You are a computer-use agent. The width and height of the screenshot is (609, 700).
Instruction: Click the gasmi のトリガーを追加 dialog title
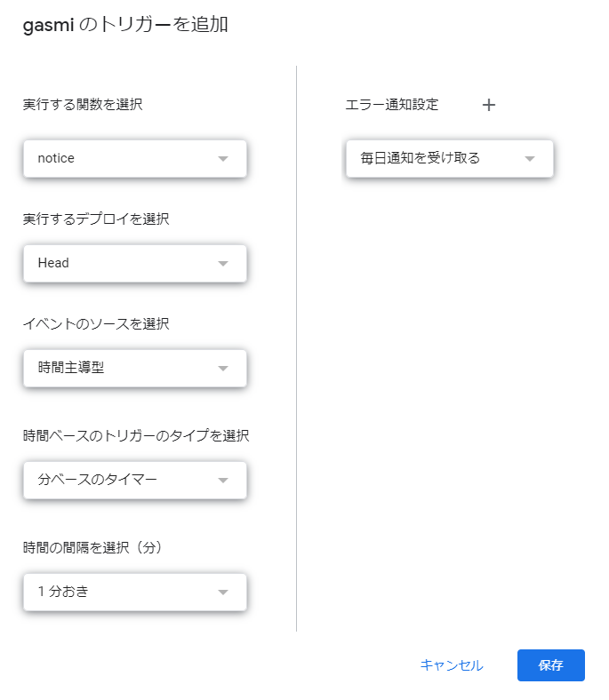pos(125,26)
